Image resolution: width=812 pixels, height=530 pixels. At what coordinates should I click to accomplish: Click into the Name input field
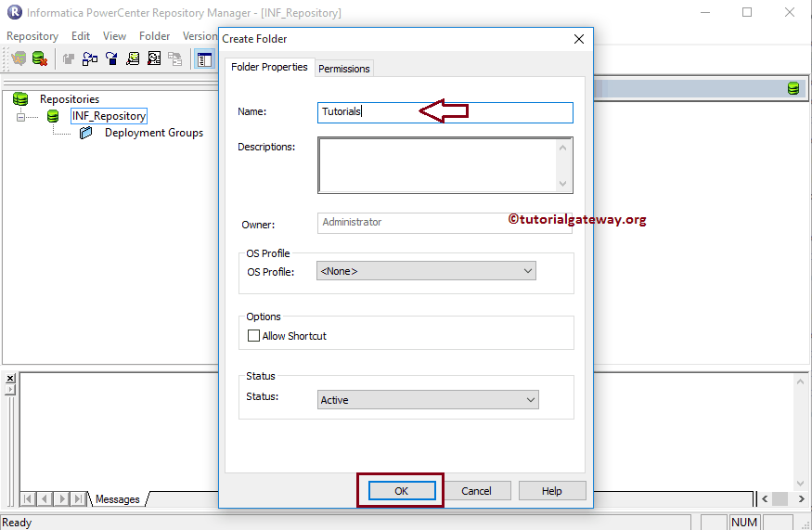[x=445, y=112]
